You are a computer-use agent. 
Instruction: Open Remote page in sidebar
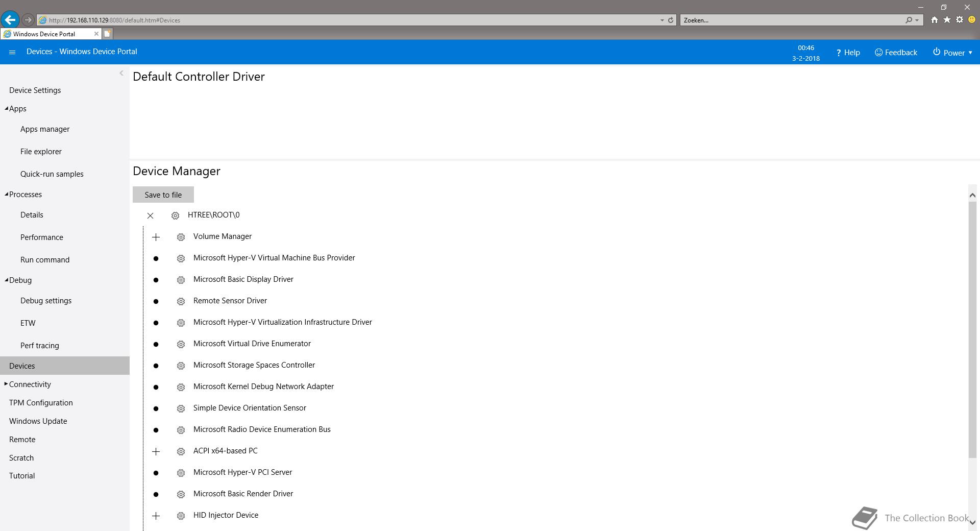22,440
